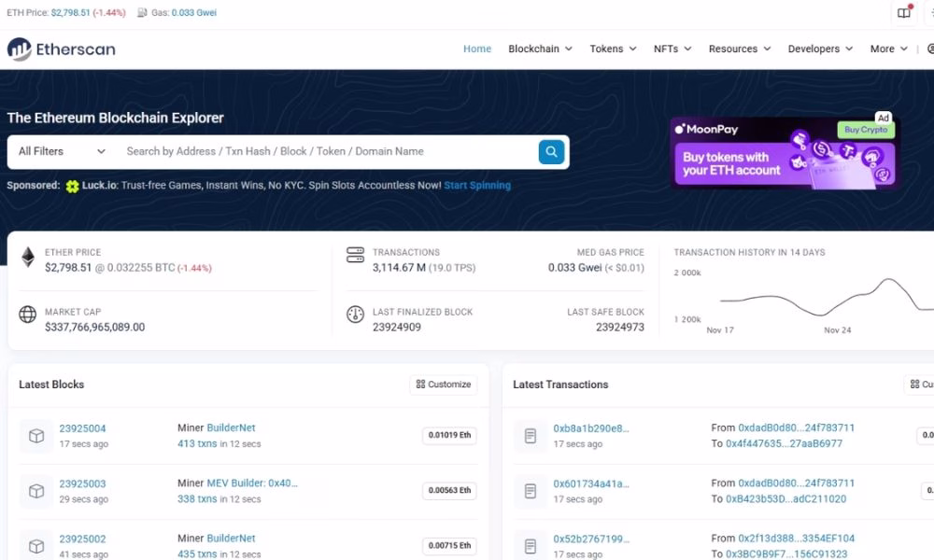Click the cube icon for block 23925004
This screenshot has height=560, width=934.
(x=36, y=436)
